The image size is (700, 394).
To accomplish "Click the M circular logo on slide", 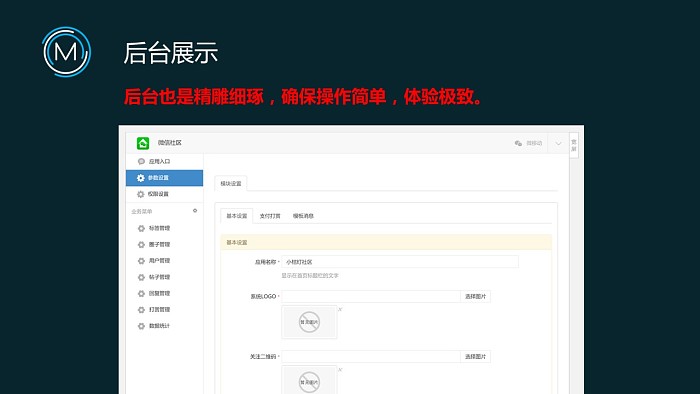I will tap(67, 52).
